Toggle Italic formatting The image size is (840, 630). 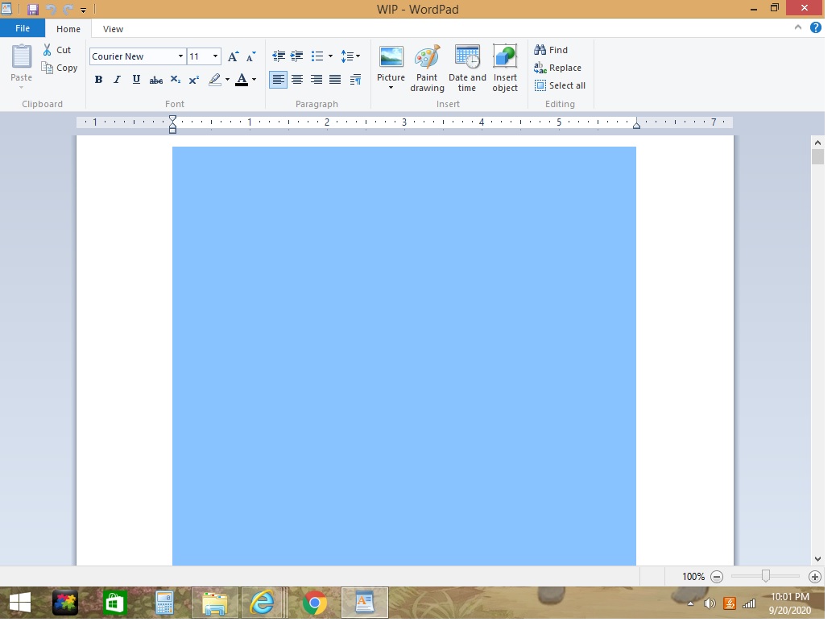[x=117, y=81]
